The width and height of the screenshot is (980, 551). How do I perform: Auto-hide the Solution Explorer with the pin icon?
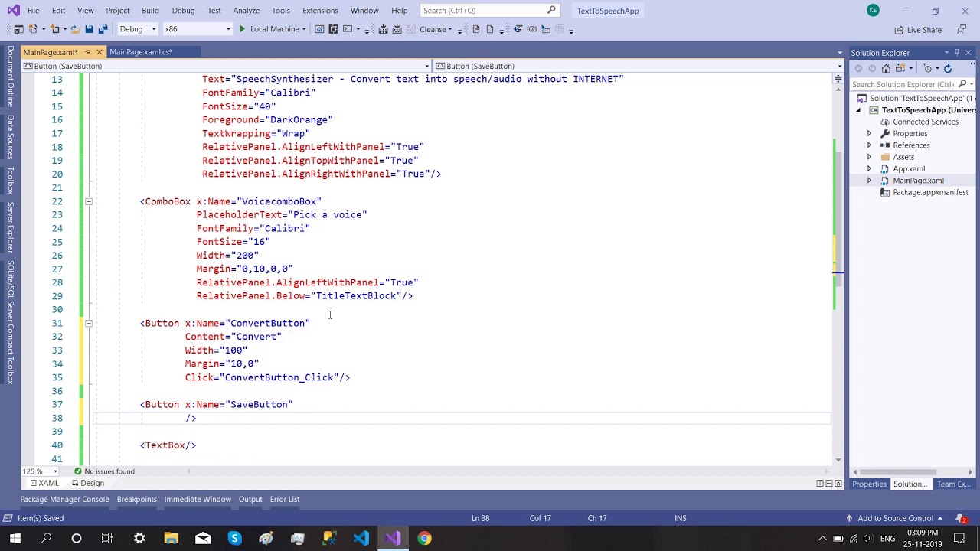tap(957, 53)
